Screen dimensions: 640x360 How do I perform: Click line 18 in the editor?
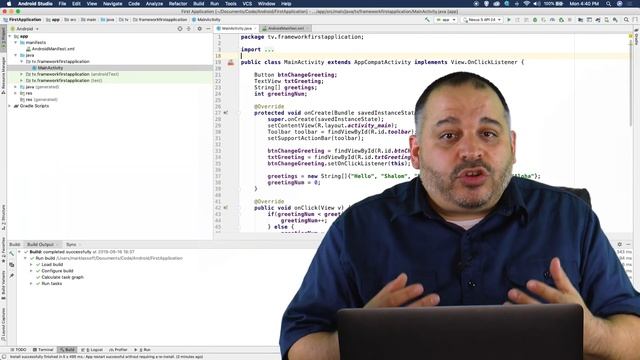click(433, 56)
